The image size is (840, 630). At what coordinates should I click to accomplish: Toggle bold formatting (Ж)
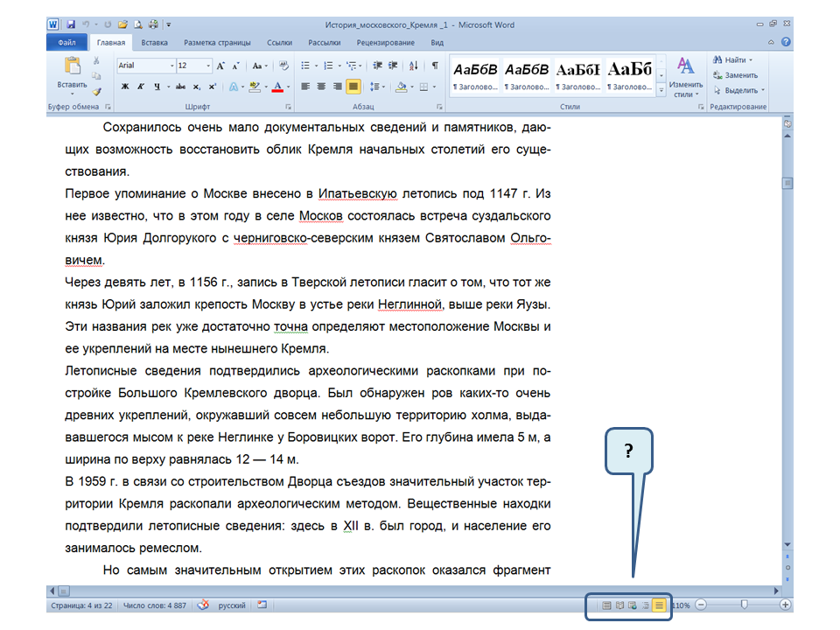tap(125, 87)
